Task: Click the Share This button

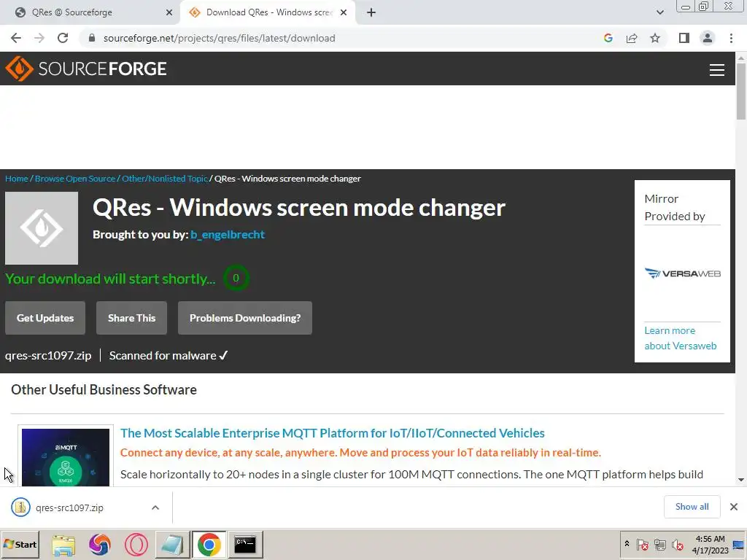Action: 131,318
